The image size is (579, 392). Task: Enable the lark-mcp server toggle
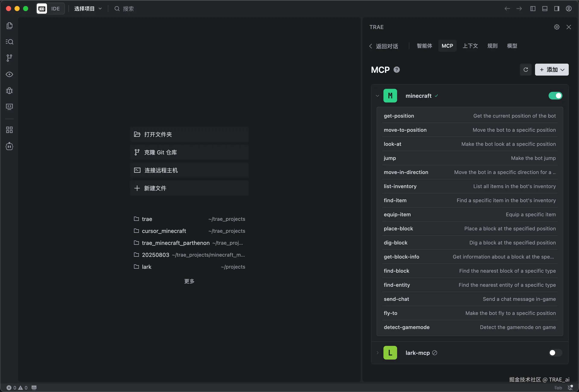point(555,353)
